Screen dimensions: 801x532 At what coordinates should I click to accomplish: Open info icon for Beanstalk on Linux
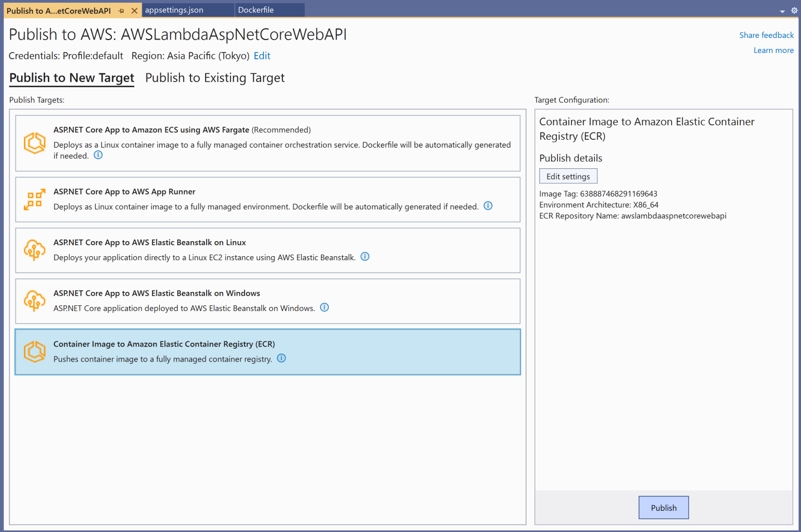pos(365,257)
